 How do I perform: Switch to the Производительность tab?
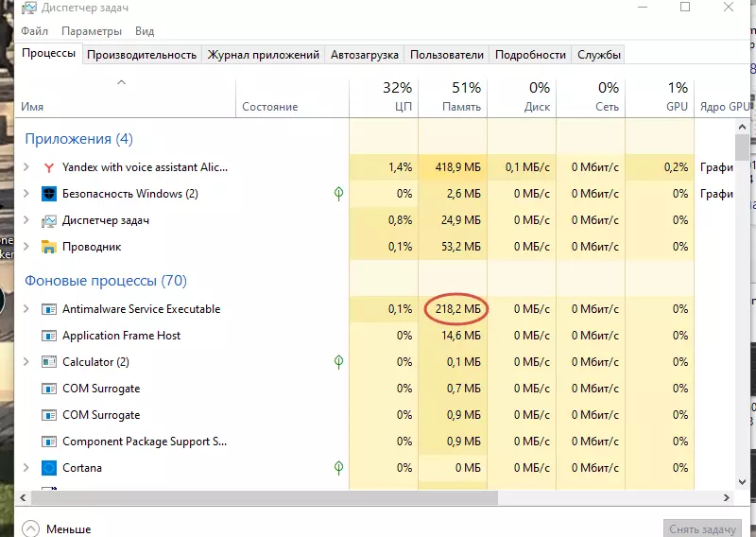142,55
